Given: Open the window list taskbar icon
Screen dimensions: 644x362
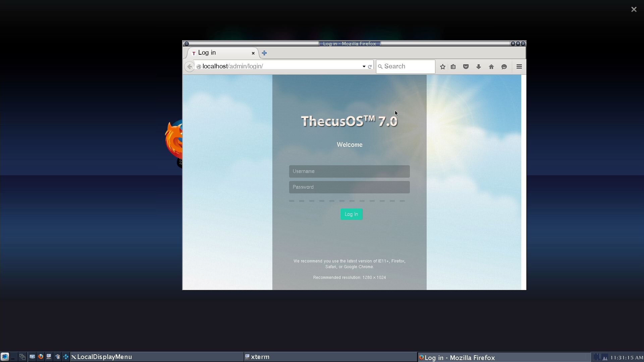Looking at the screenshot, I should 22,357.
